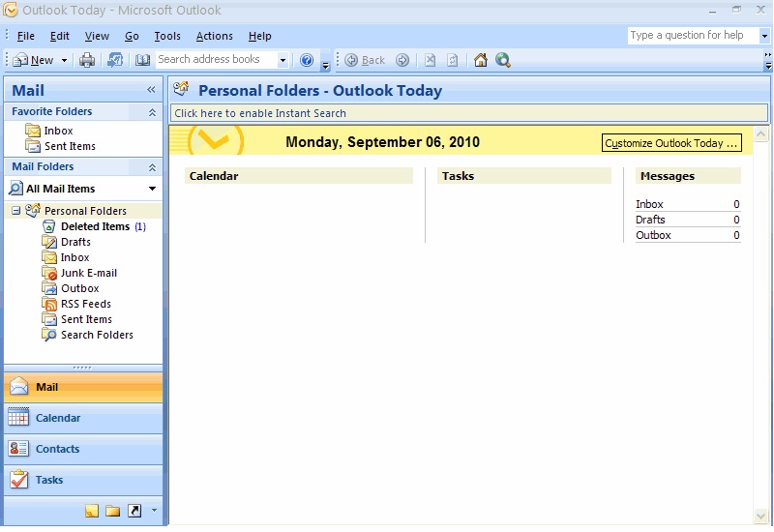Image resolution: width=774 pixels, height=532 pixels.
Task: Click the Folder List icon
Action: 113,511
